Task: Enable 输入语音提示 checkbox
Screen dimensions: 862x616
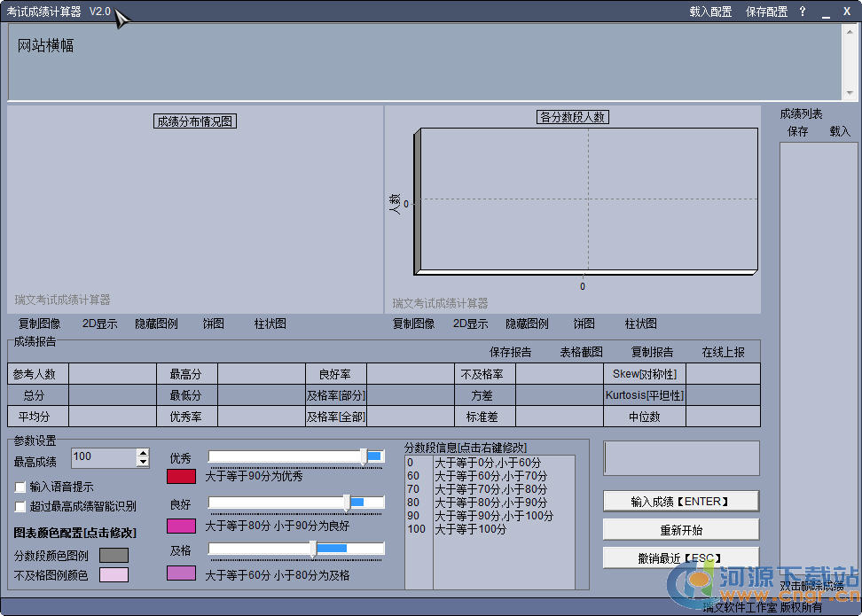Action: 20,487
